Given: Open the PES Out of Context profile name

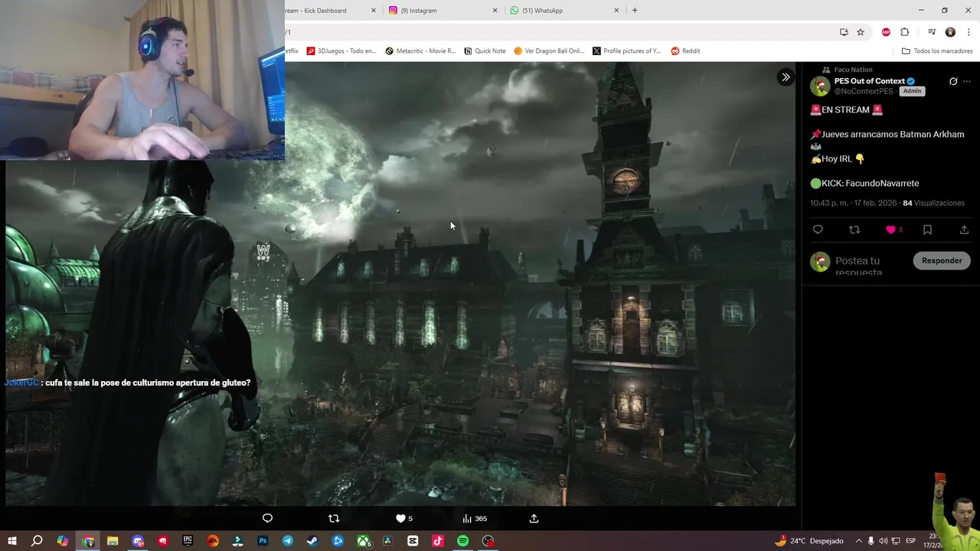Looking at the screenshot, I should point(870,81).
